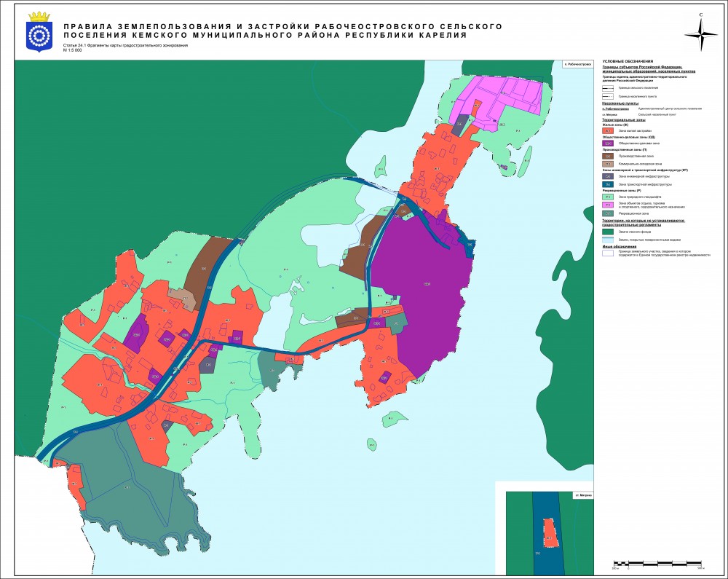Viewport: 728px width, 579px height.
Task: Click the north compass rose
Action: [701, 33]
